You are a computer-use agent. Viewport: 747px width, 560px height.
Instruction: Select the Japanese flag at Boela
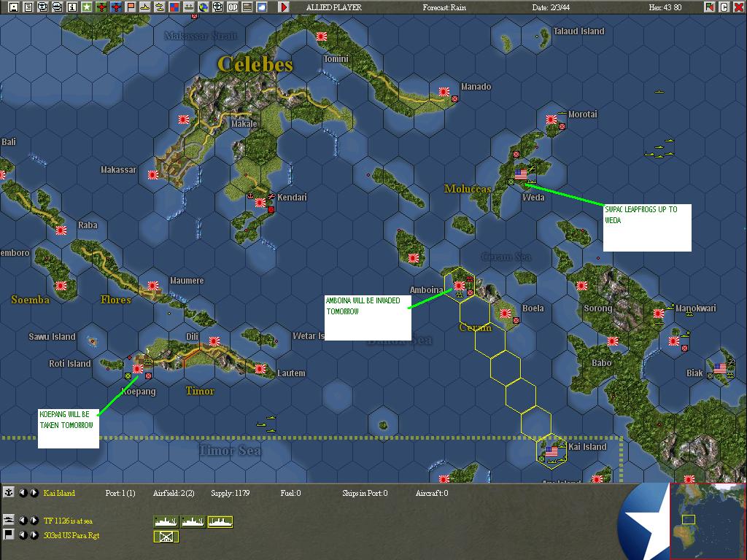pyautogui.click(x=505, y=314)
